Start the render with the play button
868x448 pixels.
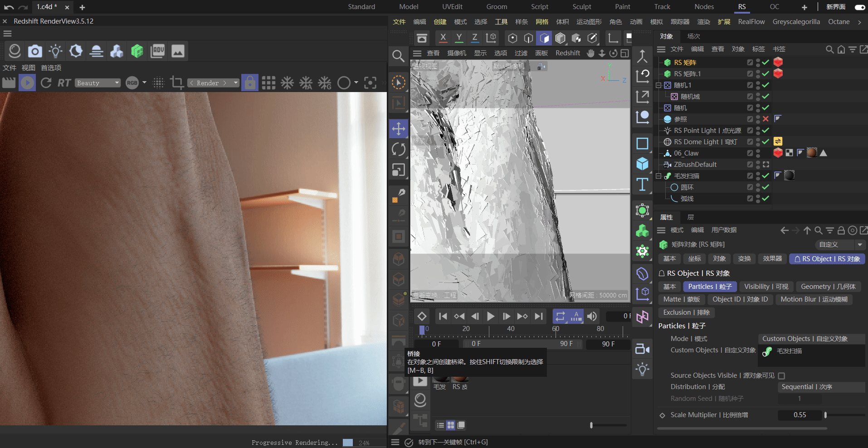(x=27, y=83)
